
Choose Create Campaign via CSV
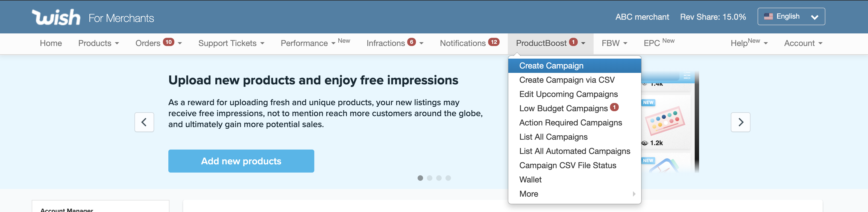click(567, 80)
